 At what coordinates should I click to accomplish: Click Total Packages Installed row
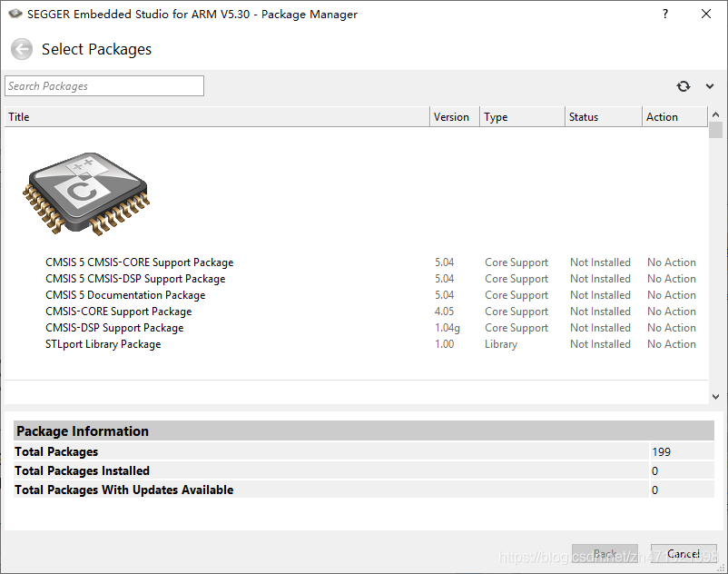pyautogui.click(x=364, y=470)
